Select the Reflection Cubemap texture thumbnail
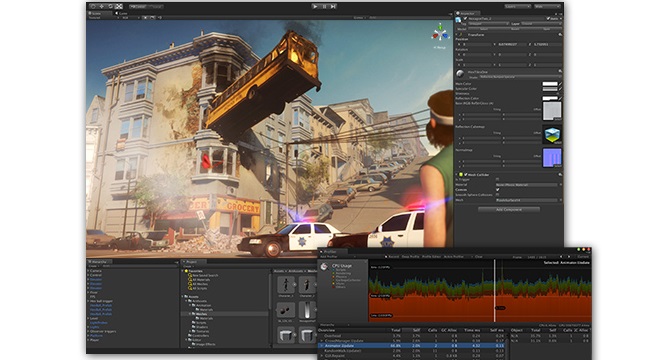This screenshot has height=360, width=650. point(552,135)
